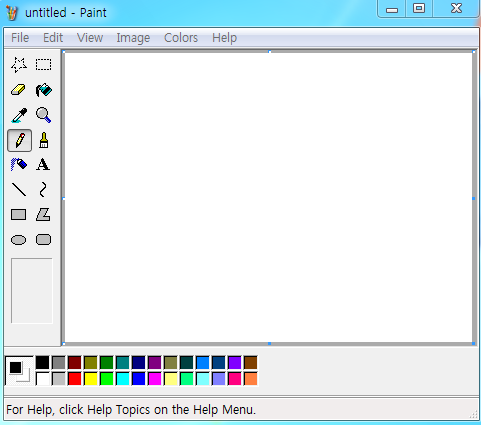
Task: Click the bottom-right canvas resize handle
Action: [x=474, y=343]
